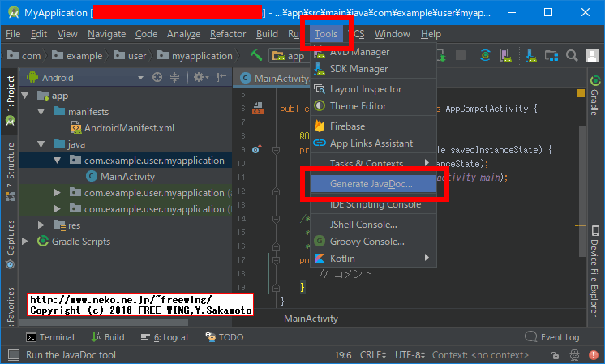Open App Links Assistant
This screenshot has width=605, height=364.
[x=373, y=143]
